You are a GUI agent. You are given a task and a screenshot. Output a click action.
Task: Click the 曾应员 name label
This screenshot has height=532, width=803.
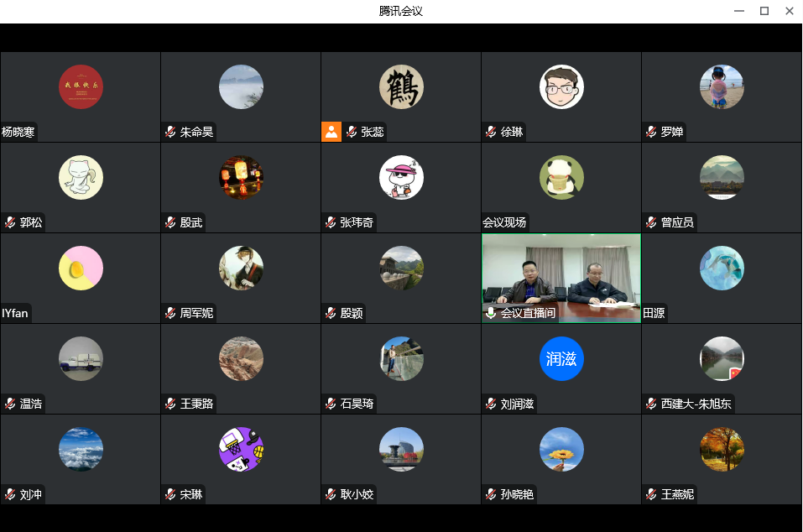pyautogui.click(x=677, y=222)
